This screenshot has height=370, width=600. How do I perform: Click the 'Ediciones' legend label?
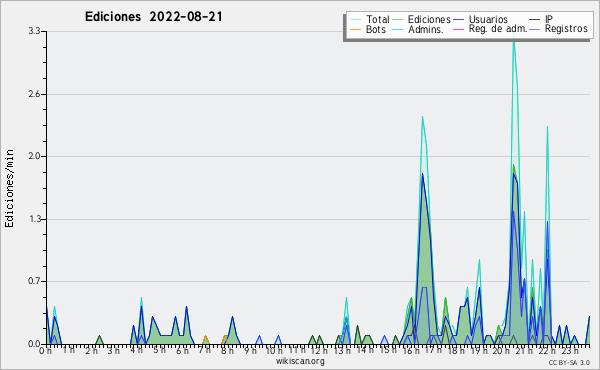pos(429,19)
